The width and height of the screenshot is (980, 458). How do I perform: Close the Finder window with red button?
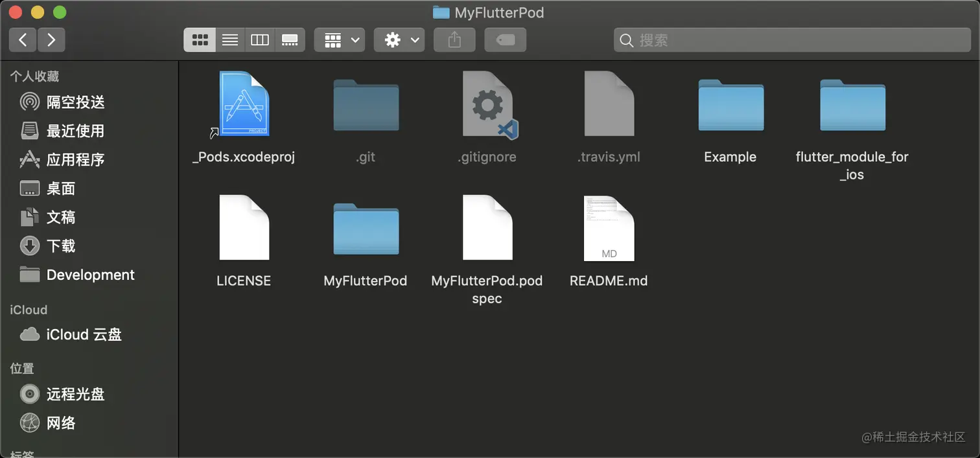click(x=16, y=12)
